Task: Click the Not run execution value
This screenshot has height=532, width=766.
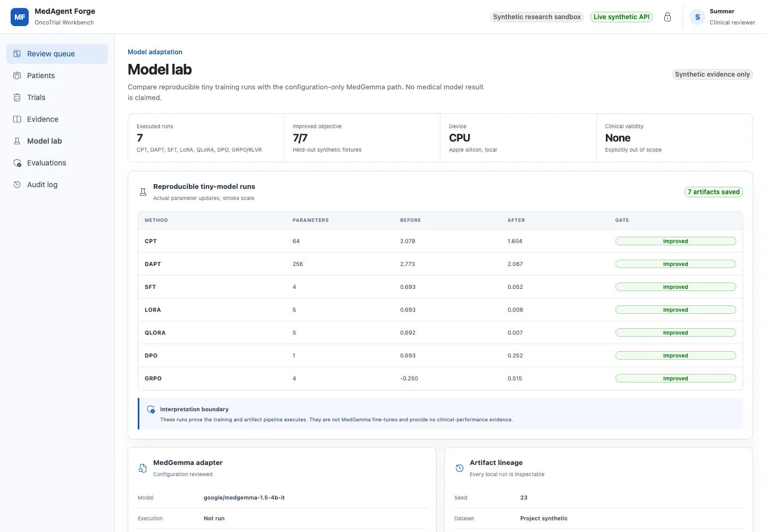Action: point(214,519)
